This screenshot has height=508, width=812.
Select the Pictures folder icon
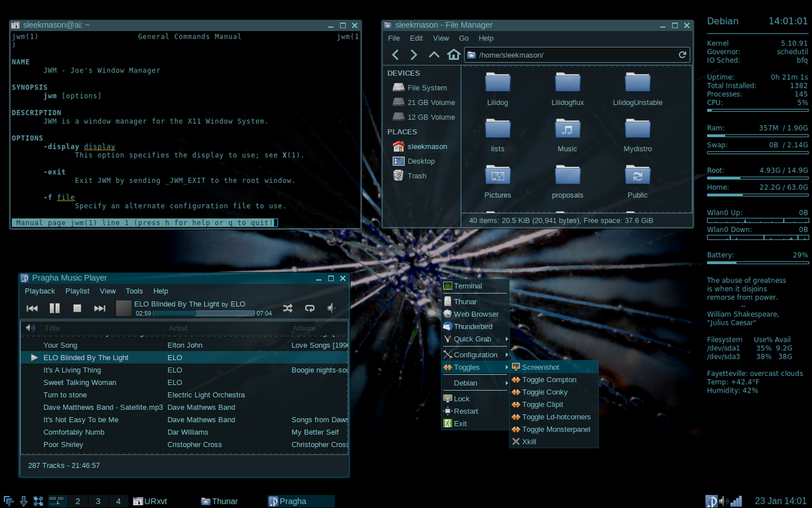(x=498, y=175)
